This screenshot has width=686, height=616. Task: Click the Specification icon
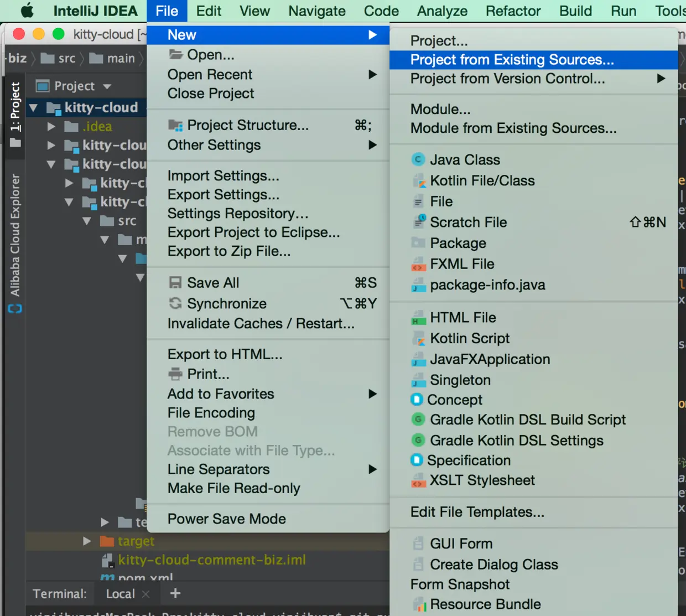(x=417, y=460)
